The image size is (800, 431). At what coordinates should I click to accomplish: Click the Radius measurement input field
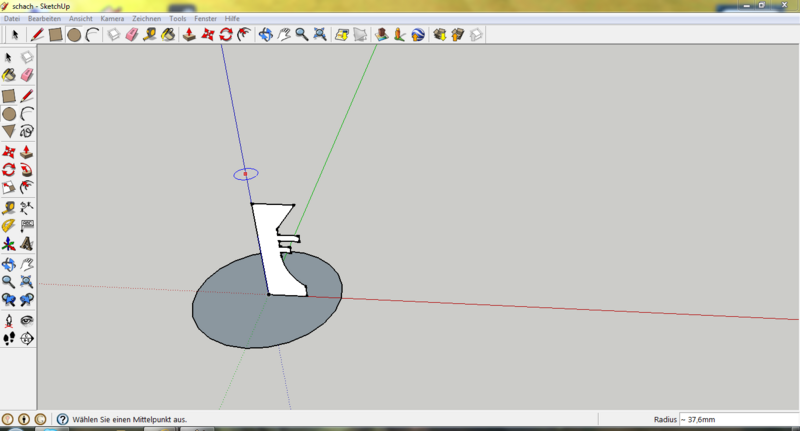tap(737, 420)
